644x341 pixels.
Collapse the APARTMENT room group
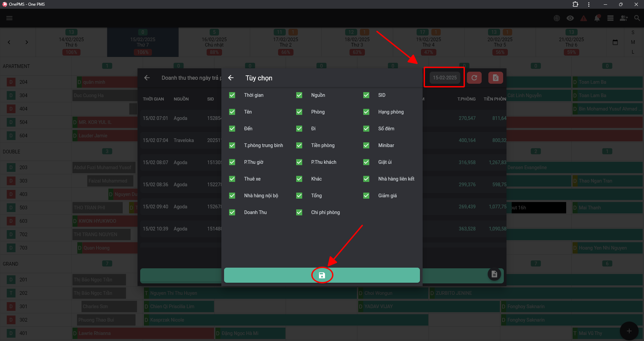click(x=16, y=66)
